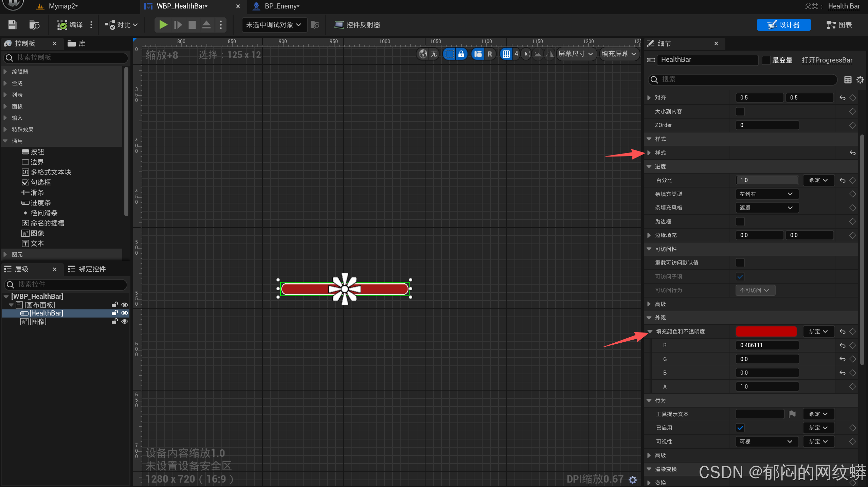This screenshot has height=487, width=868.
Task: Open the Widget Reflector (控件反射器)
Action: click(x=357, y=25)
